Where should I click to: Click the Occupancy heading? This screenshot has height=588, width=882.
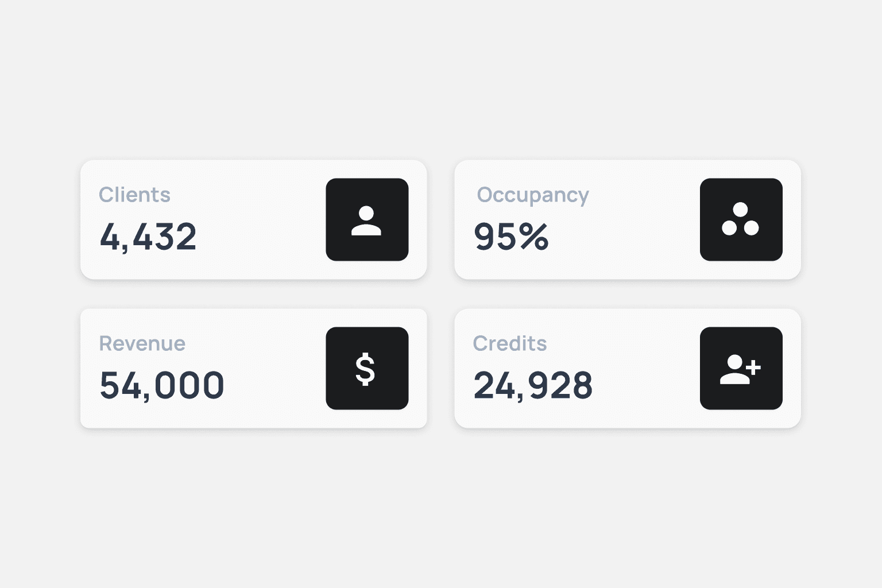click(x=533, y=195)
